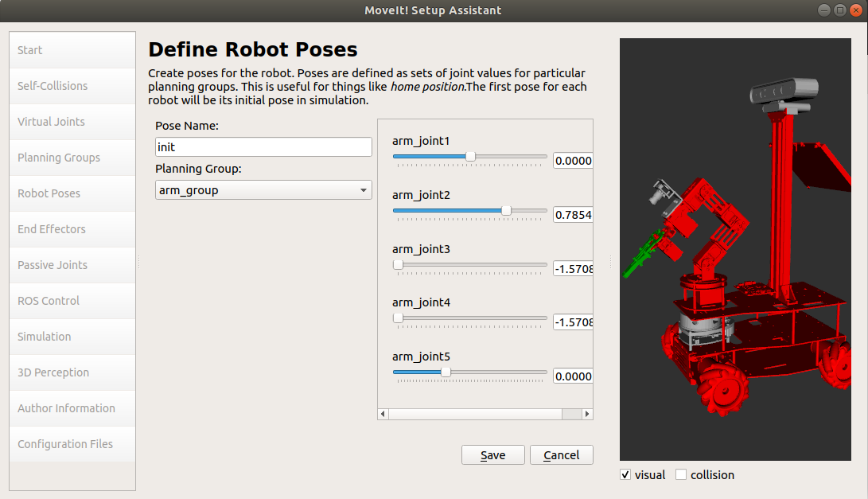The height and width of the screenshot is (499, 868).
Task: Close the MoveIt Setup Assistant window
Action: pyautogui.click(x=856, y=10)
